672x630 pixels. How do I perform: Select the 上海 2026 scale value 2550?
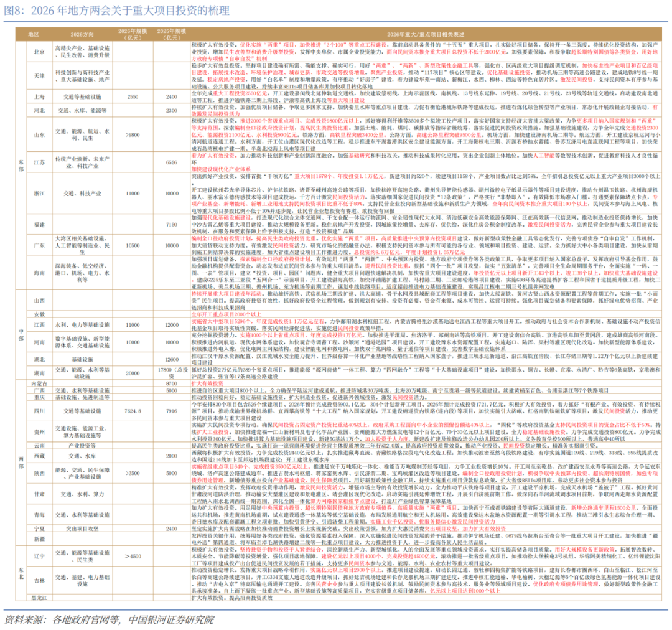[132, 97]
